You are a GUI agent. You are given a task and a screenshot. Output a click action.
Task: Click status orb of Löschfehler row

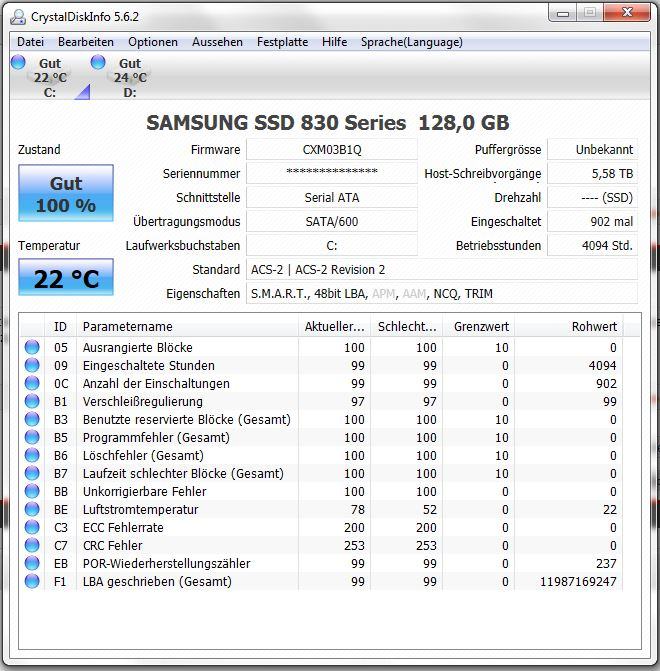(32, 455)
